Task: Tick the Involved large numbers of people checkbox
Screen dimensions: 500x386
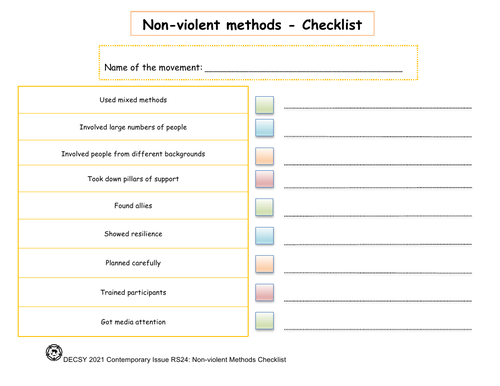Action: click(264, 128)
